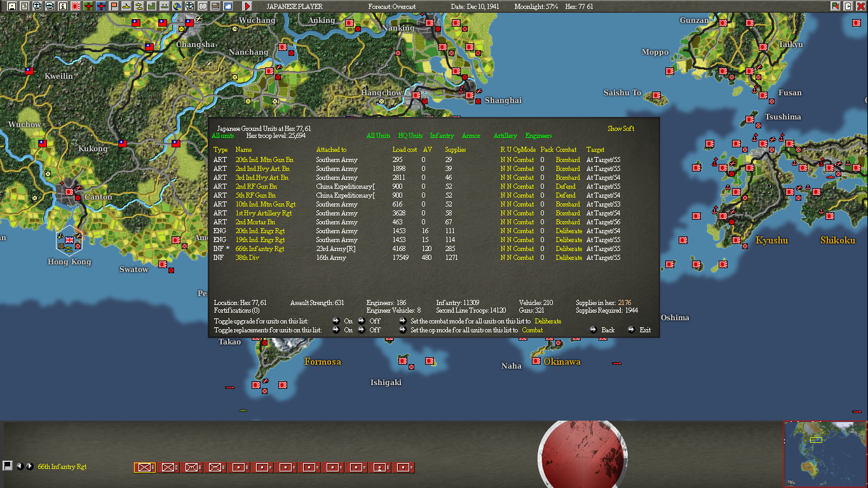Viewport: 868px width, 488px height.
Task: Click the minimap in bottom right corner
Action: tap(825, 454)
